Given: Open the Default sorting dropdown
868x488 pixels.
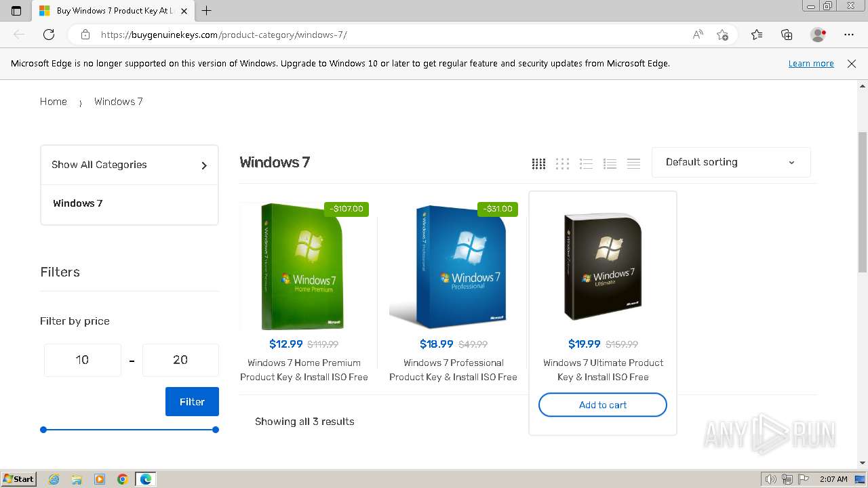Looking at the screenshot, I should point(731,163).
